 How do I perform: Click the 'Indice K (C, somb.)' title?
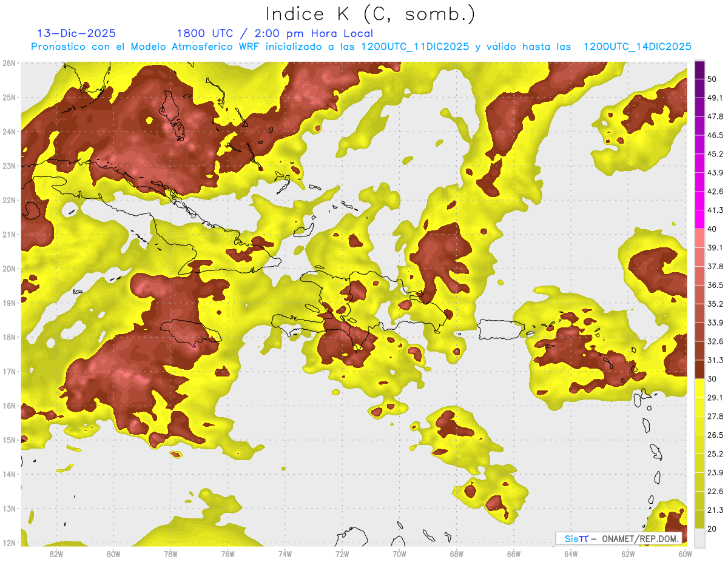pyautogui.click(x=370, y=13)
